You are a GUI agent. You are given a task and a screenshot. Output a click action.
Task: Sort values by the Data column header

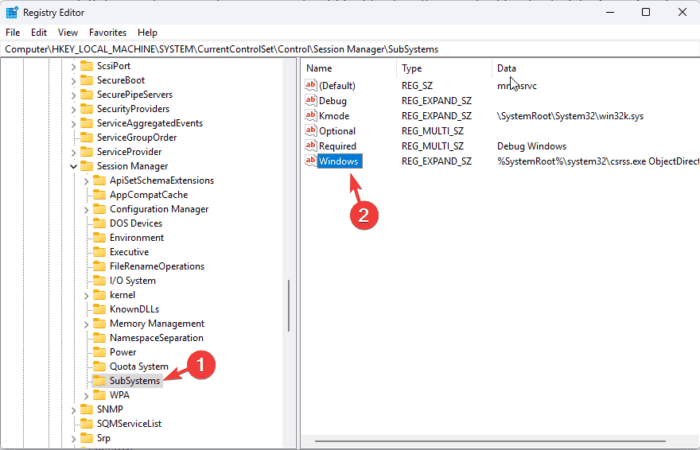596,68
